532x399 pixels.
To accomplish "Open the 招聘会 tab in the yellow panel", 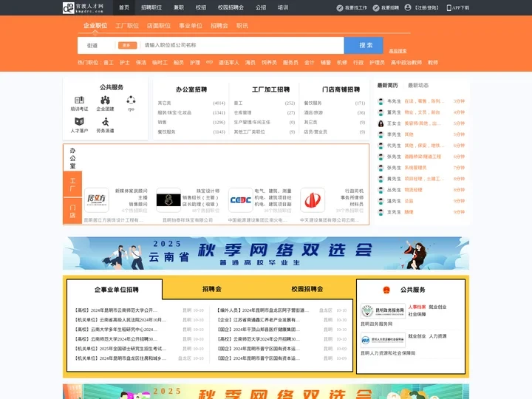I will (212, 289).
